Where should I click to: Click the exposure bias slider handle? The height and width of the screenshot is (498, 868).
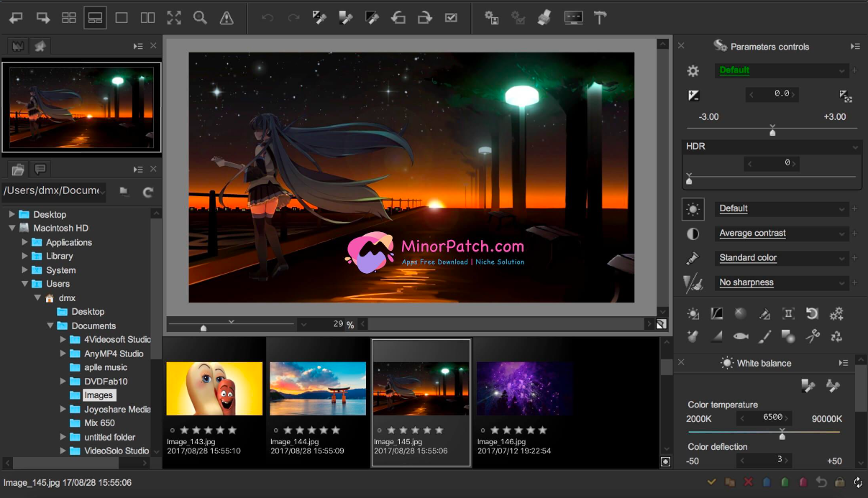pos(772,132)
